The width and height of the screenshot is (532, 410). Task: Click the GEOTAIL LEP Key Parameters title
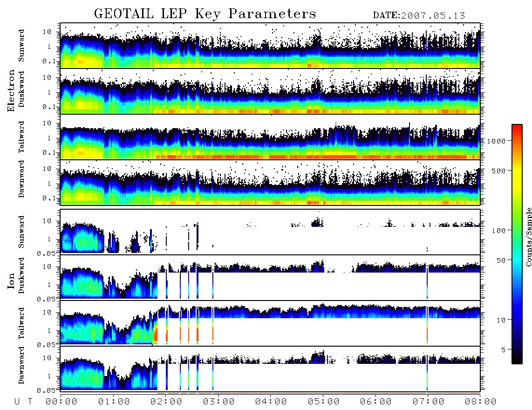coord(205,14)
